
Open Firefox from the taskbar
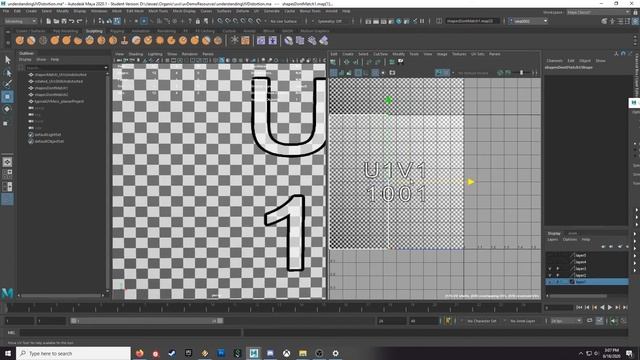[x=140, y=353]
